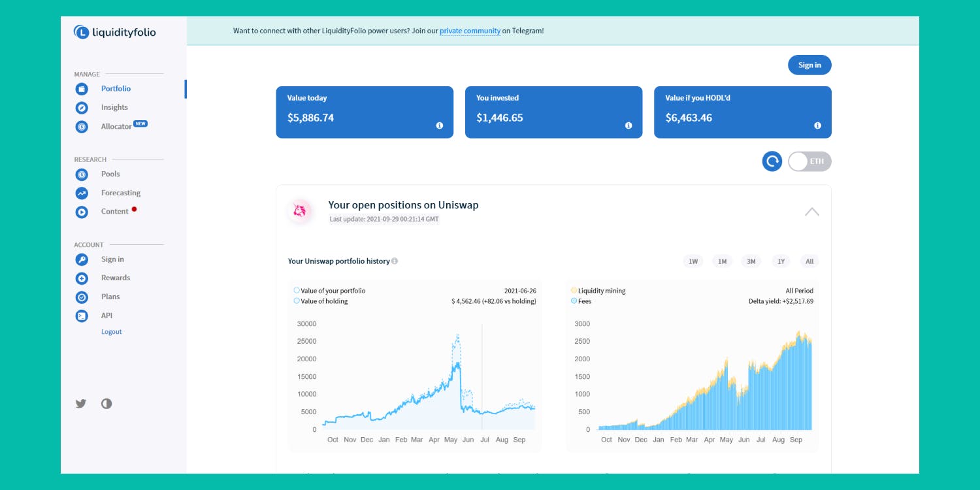Screen dimensions: 980x490
Task: Open Portfolio in sidebar menu
Action: (116, 89)
